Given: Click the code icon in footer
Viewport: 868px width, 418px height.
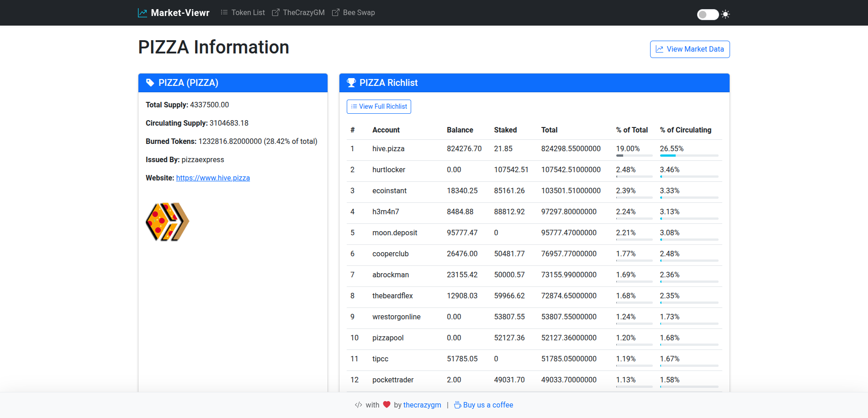Looking at the screenshot, I should click(359, 405).
